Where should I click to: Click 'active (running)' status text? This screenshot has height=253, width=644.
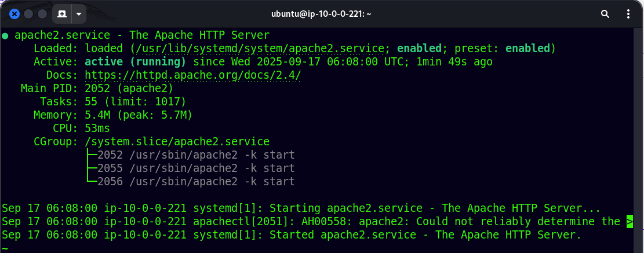tap(135, 62)
